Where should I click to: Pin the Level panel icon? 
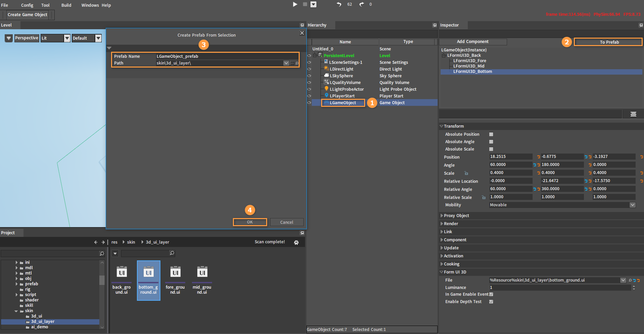point(302,25)
